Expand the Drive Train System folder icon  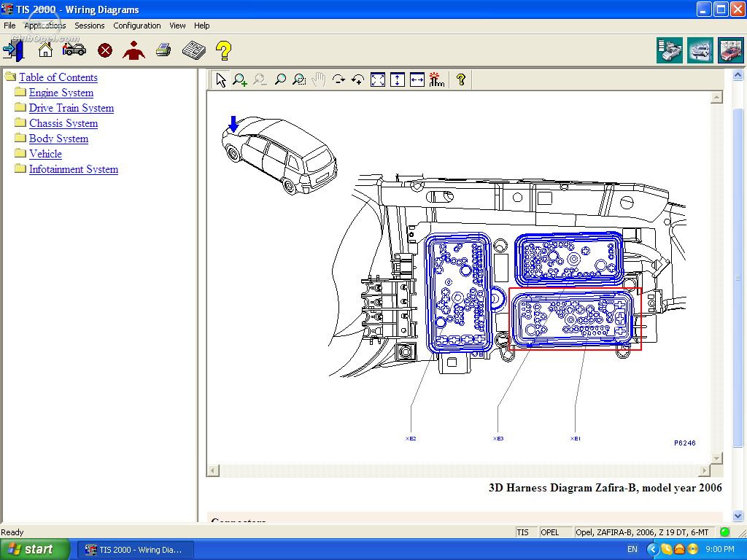pos(20,106)
